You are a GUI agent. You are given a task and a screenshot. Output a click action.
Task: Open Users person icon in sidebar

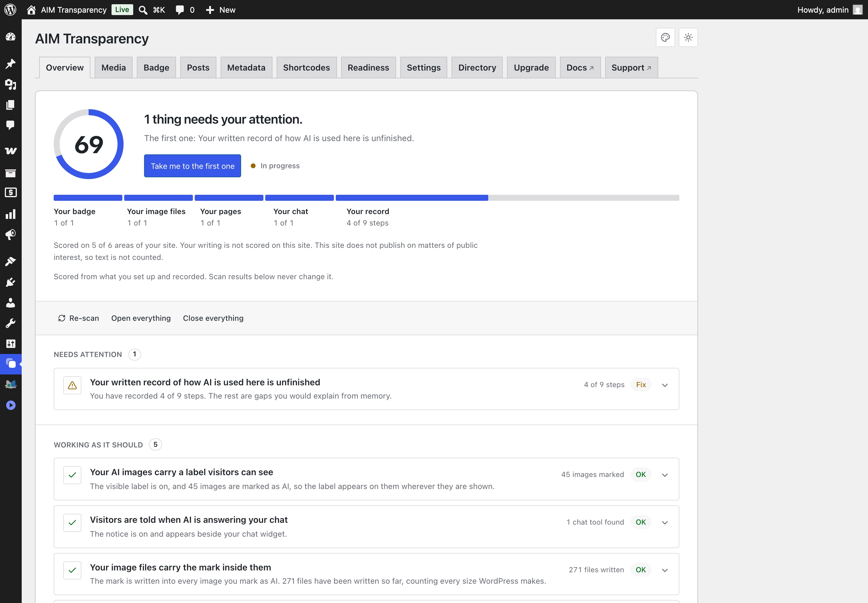click(x=11, y=303)
